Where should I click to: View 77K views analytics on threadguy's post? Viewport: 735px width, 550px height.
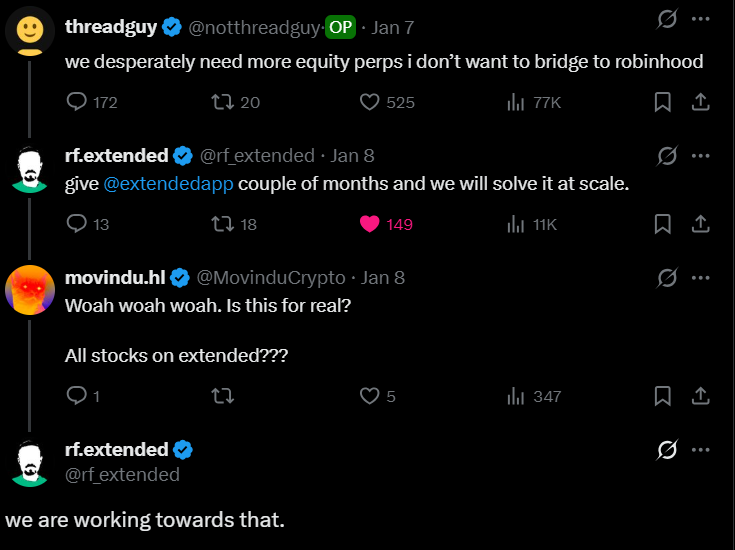(x=534, y=102)
